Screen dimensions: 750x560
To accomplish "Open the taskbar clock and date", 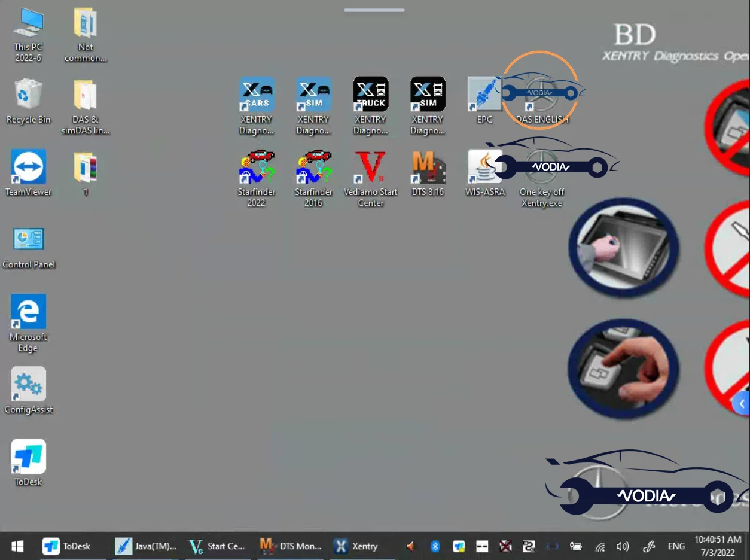I will tap(718, 546).
